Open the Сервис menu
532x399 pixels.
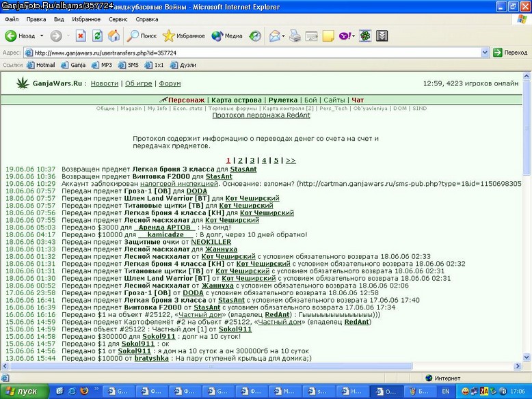(118, 19)
